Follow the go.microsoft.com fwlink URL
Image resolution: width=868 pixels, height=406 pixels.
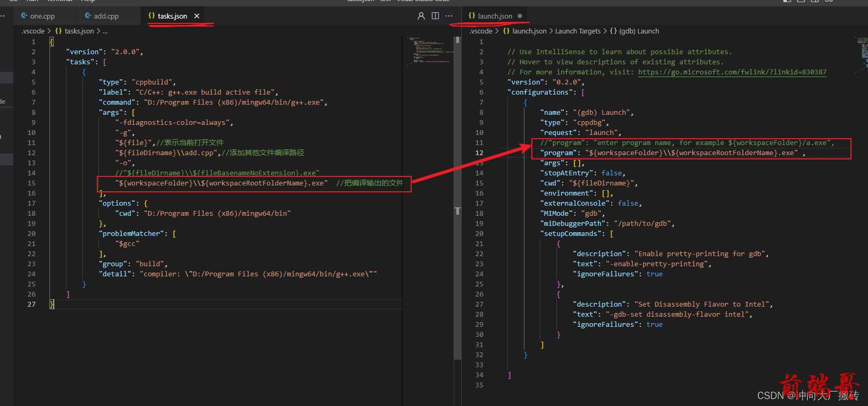[x=732, y=72]
